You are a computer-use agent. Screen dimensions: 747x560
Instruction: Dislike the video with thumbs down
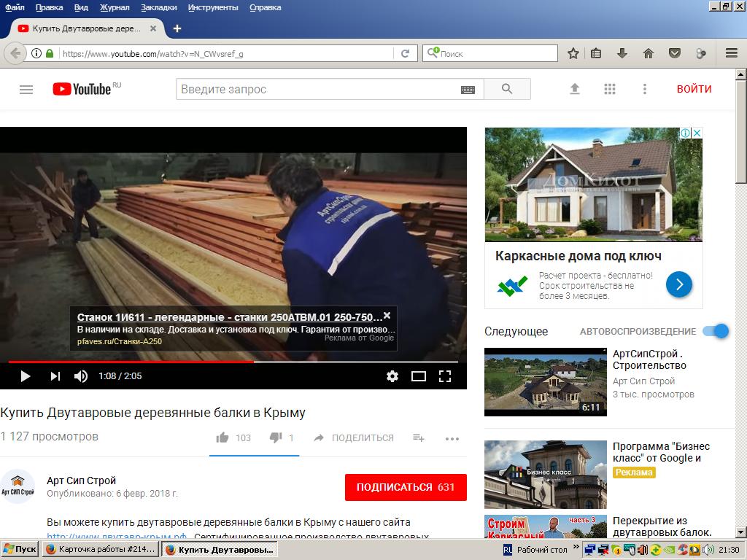pos(276,437)
